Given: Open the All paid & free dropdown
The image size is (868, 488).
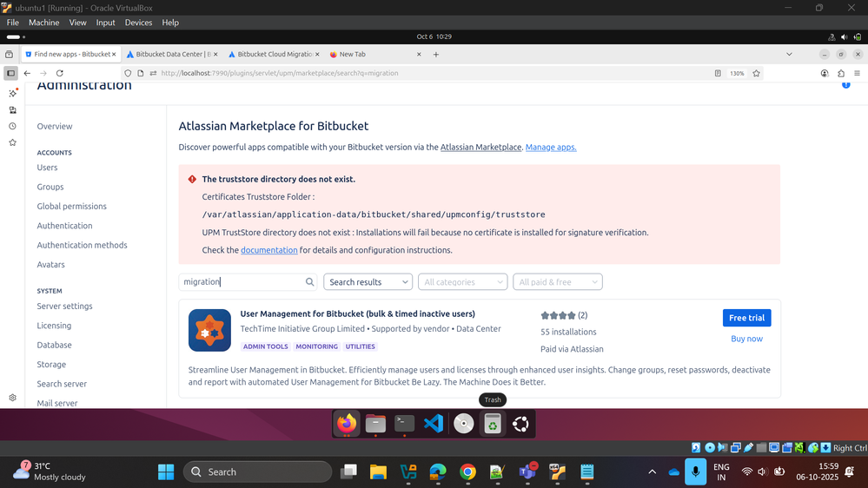Looking at the screenshot, I should 558,281.
